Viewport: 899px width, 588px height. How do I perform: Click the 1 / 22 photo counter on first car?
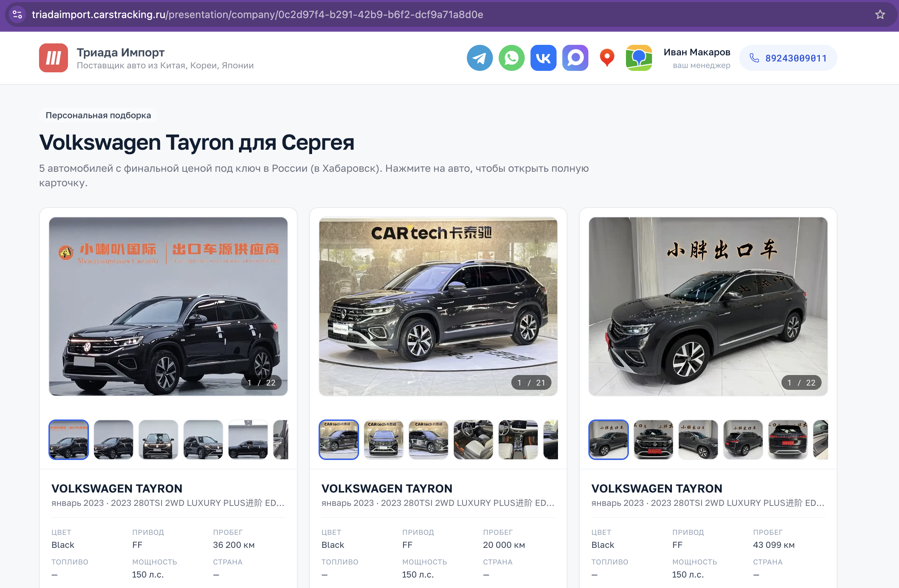click(261, 383)
